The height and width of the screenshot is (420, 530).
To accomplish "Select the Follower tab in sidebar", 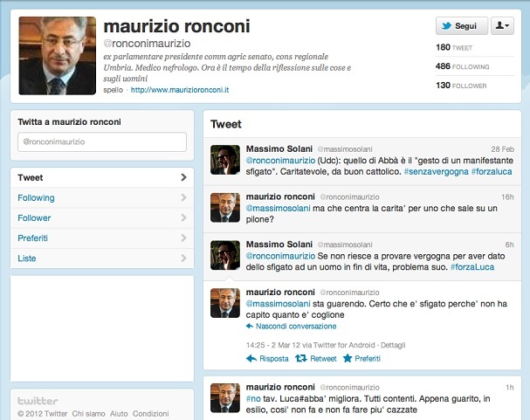I will coord(102,218).
